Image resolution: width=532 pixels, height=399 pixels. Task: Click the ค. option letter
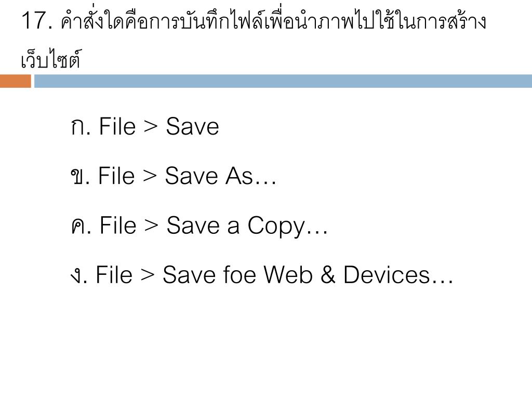click(x=81, y=226)
